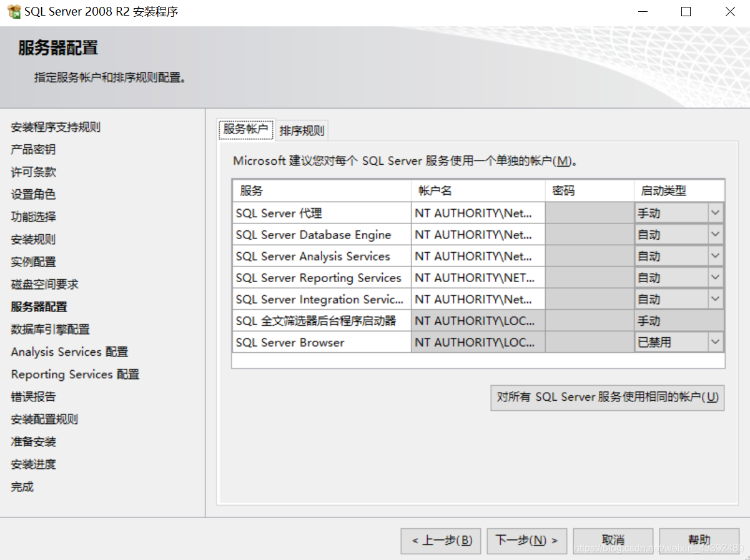Click the 帮助 help button
The image size is (750, 560).
[699, 540]
